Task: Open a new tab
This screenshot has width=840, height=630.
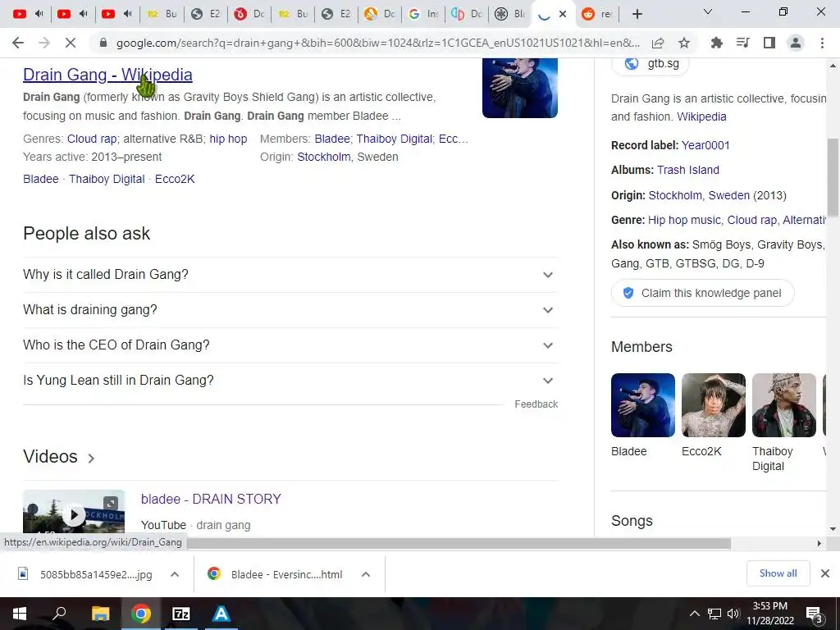Action: point(637,15)
